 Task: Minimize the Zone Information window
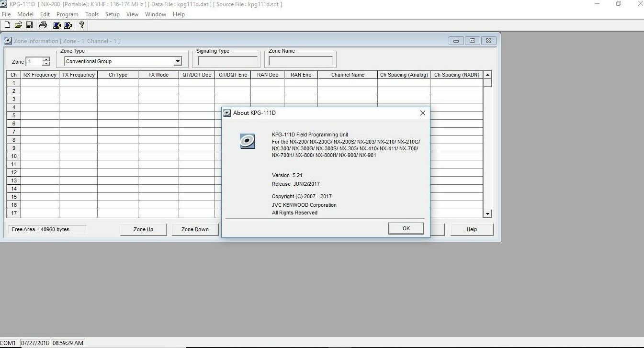pos(456,41)
